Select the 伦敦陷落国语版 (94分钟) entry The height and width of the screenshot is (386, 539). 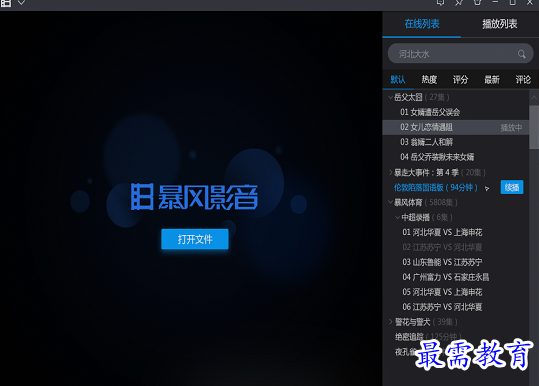pos(436,187)
